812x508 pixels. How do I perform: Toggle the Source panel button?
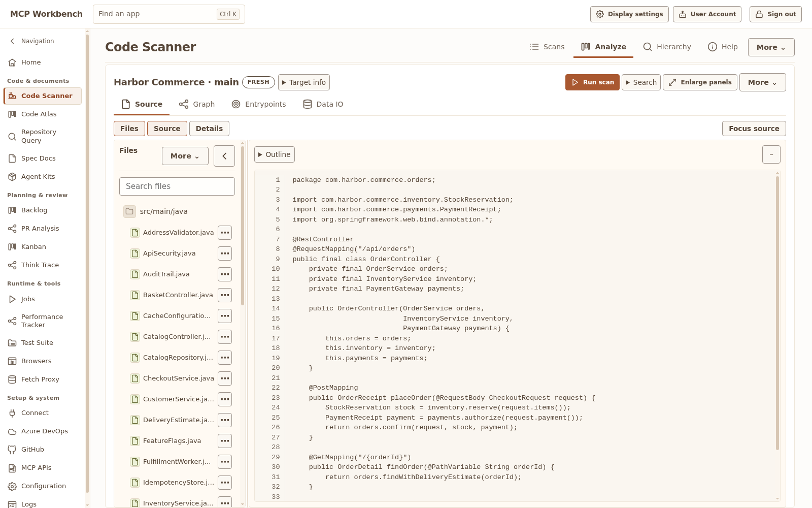click(167, 129)
